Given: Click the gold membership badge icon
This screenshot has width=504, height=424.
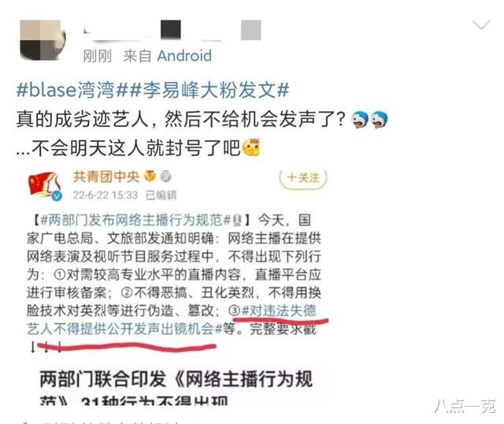Looking at the screenshot, I should (x=150, y=176).
